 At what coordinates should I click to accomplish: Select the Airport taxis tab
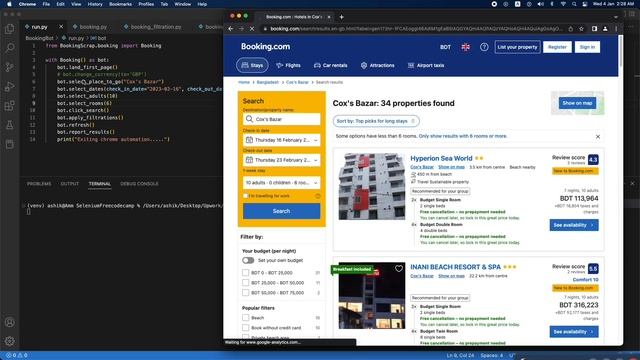pos(426,65)
